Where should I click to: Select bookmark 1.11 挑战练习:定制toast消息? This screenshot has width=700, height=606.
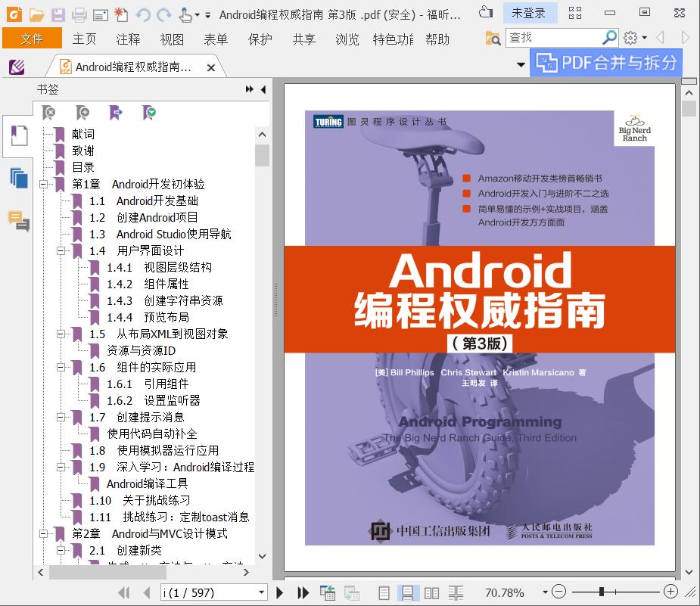(170, 517)
